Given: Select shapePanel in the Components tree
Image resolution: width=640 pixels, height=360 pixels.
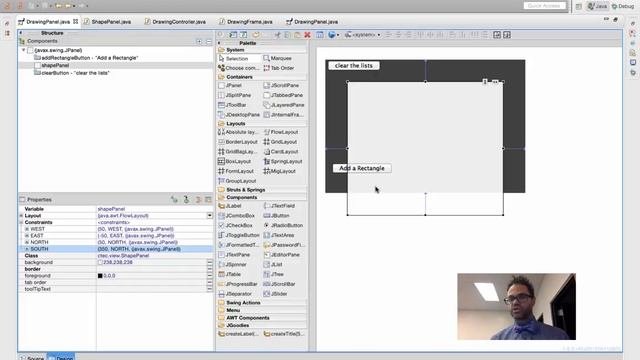Looking at the screenshot, I should click(52, 65).
